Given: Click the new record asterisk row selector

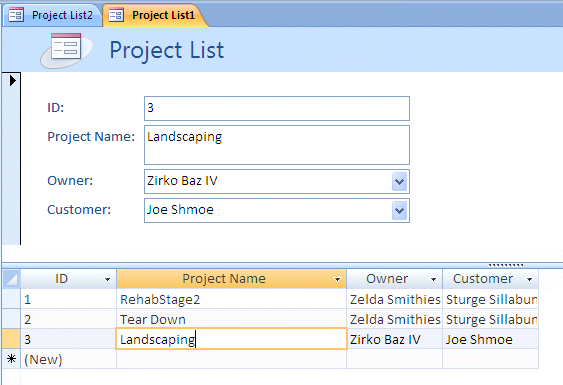Looking at the screenshot, I should (x=11, y=359).
